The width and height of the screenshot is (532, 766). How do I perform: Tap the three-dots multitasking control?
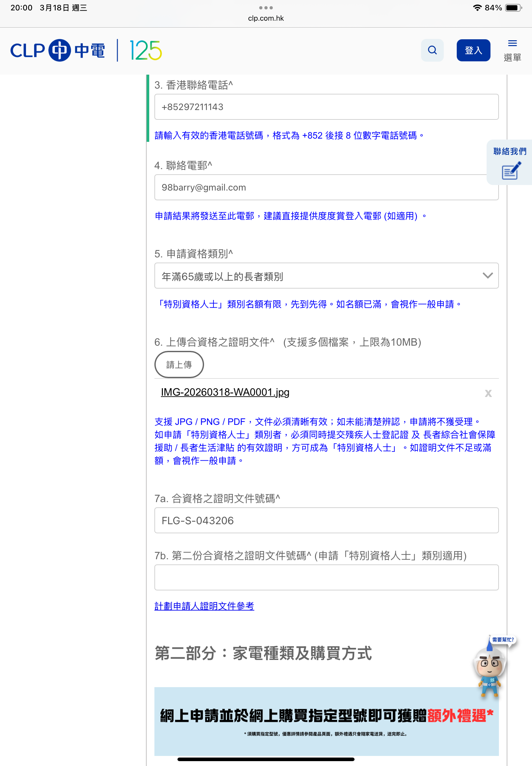(x=266, y=8)
